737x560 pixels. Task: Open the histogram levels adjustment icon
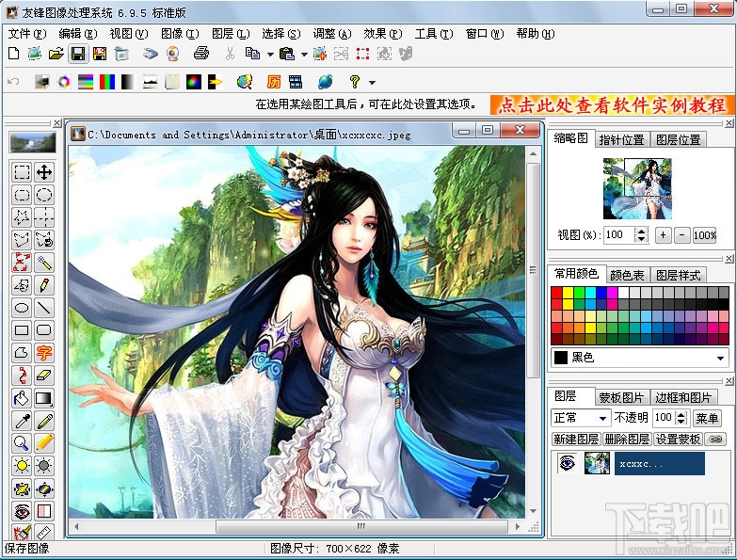point(150,82)
